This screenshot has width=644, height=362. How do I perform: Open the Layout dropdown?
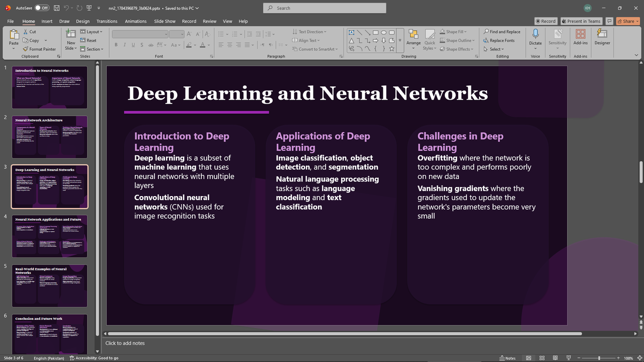[91, 32]
